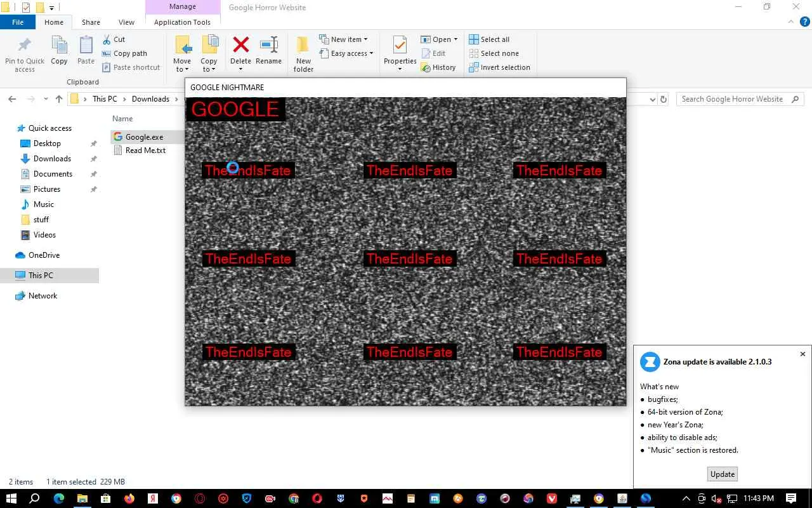The width and height of the screenshot is (812, 508).
Task: Open the Application Tools tab
Action: point(182,22)
